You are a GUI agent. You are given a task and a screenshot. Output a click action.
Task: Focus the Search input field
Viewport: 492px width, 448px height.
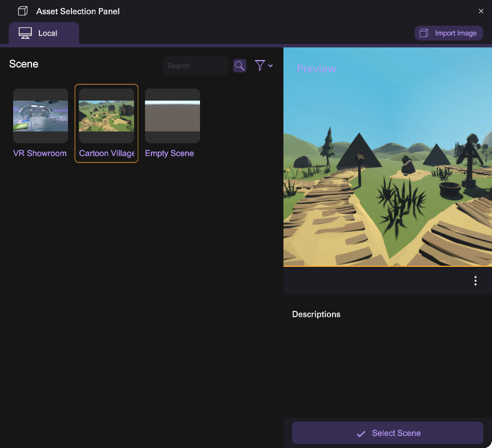click(195, 66)
